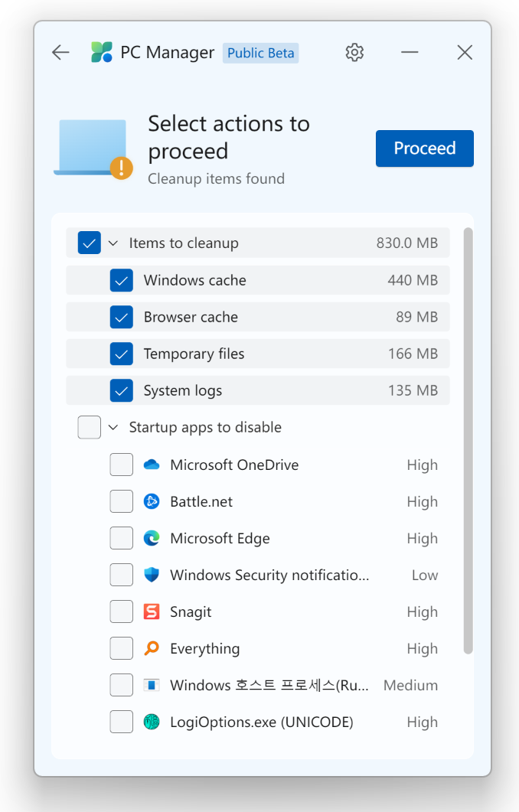This screenshot has height=812, width=519.
Task: Uncheck the Items to cleanup checkbox
Action: pos(89,243)
